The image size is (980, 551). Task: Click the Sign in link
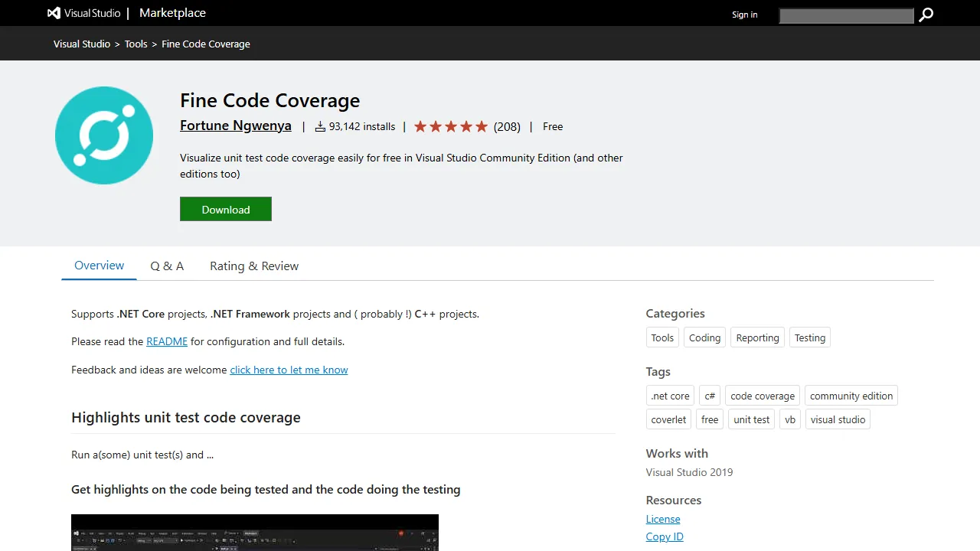tap(744, 15)
